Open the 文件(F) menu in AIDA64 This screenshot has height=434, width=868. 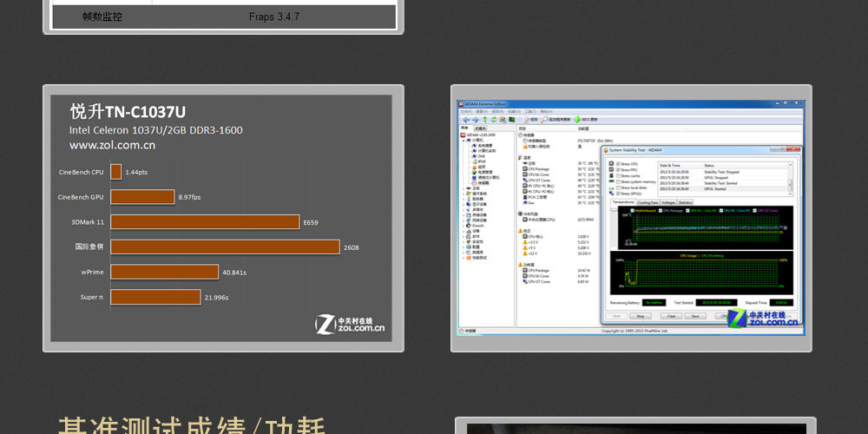pos(466,111)
